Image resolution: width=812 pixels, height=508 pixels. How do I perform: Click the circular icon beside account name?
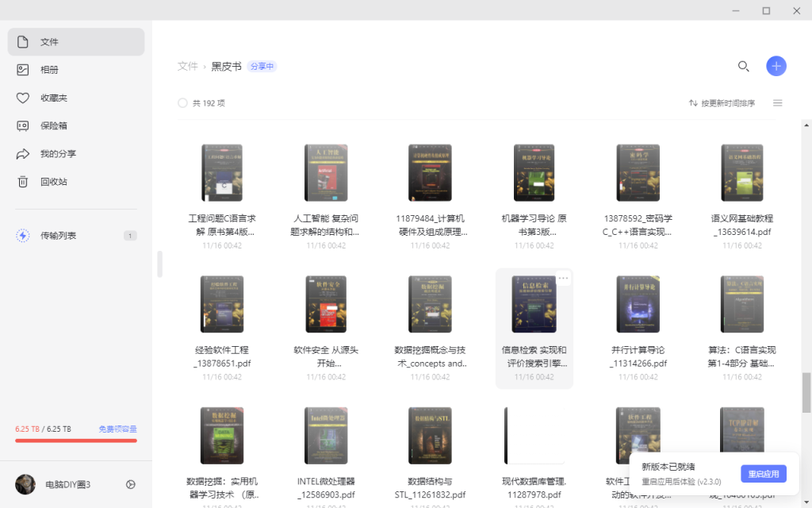tap(131, 484)
